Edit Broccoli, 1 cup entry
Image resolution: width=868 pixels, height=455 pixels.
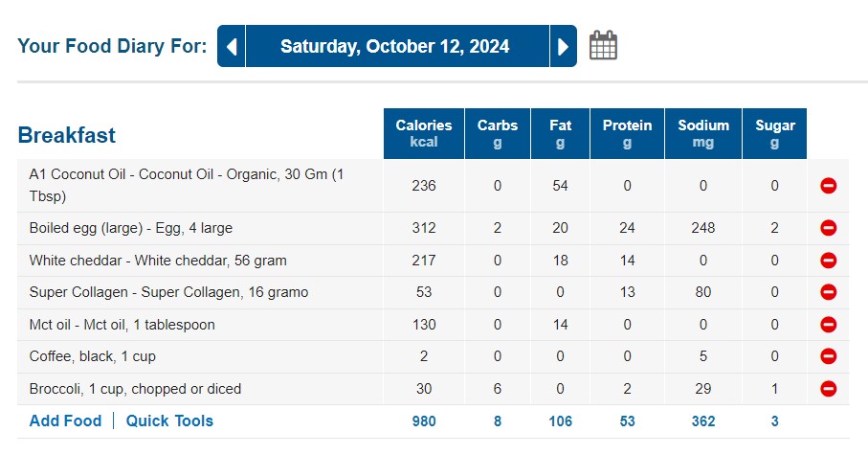pos(135,389)
